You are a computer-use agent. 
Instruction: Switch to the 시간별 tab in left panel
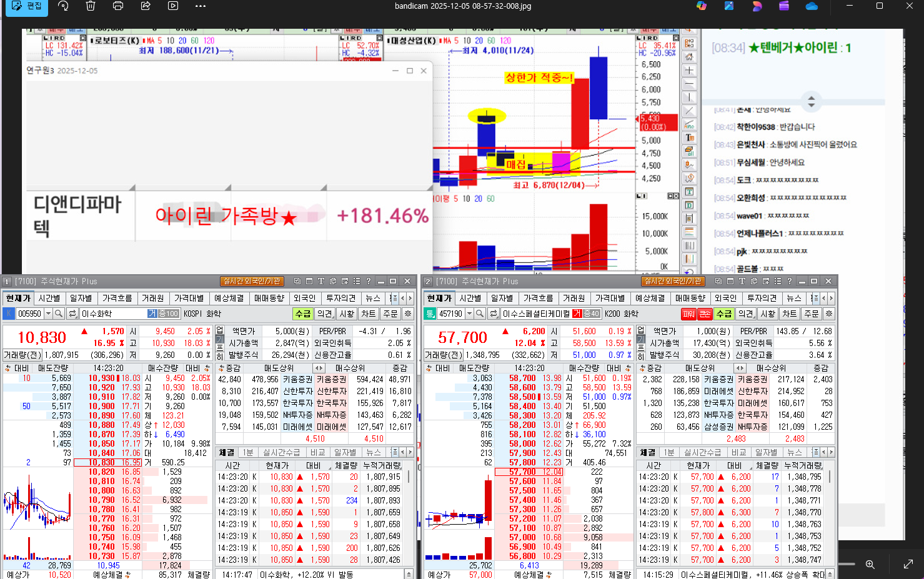pyautogui.click(x=49, y=299)
